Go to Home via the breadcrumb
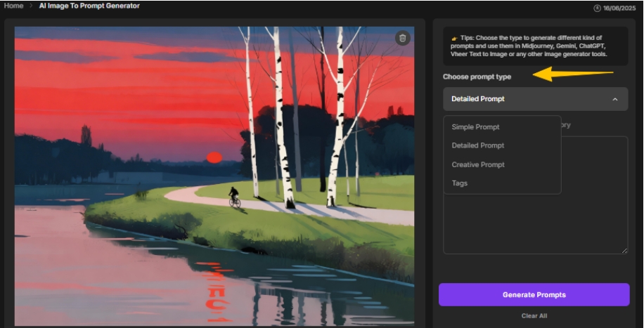 point(13,6)
